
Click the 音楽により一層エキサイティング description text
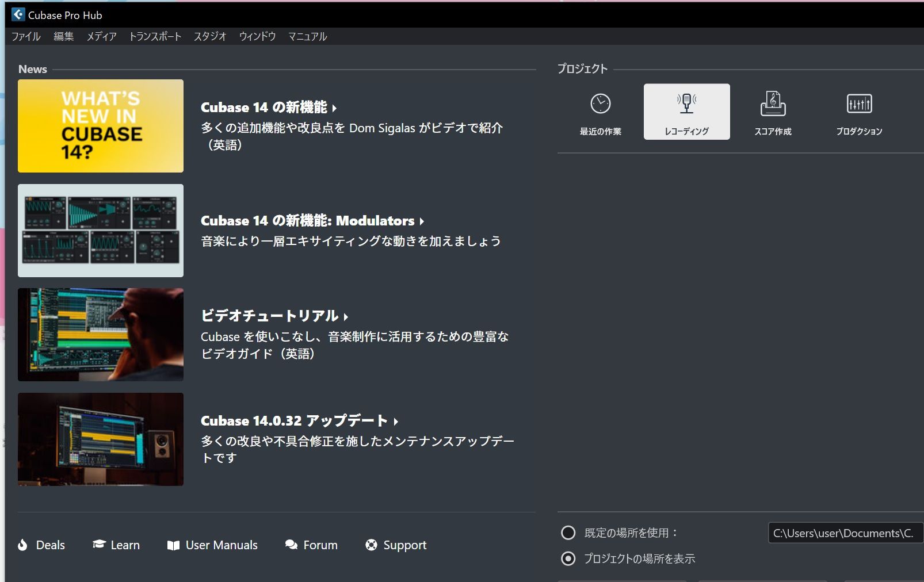point(351,241)
